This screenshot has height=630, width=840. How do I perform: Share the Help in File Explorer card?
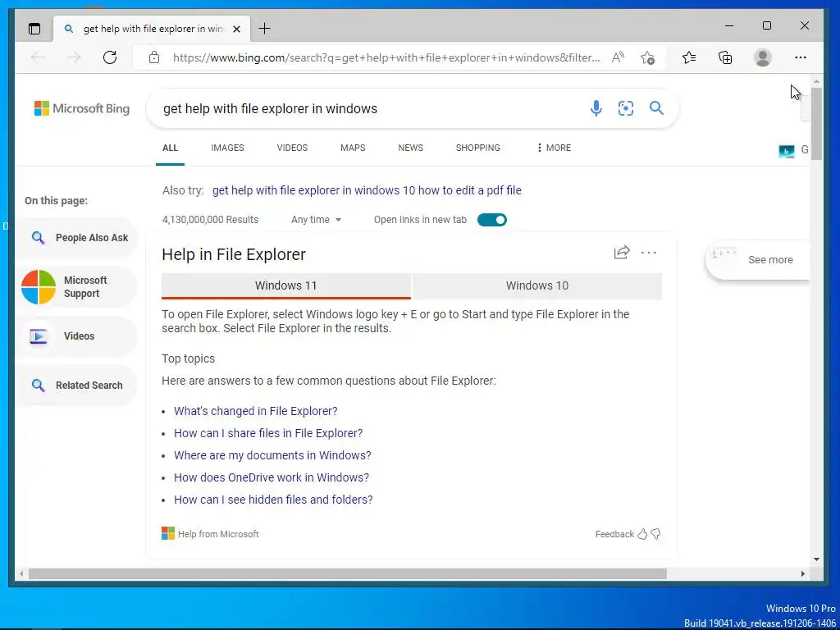click(x=622, y=253)
